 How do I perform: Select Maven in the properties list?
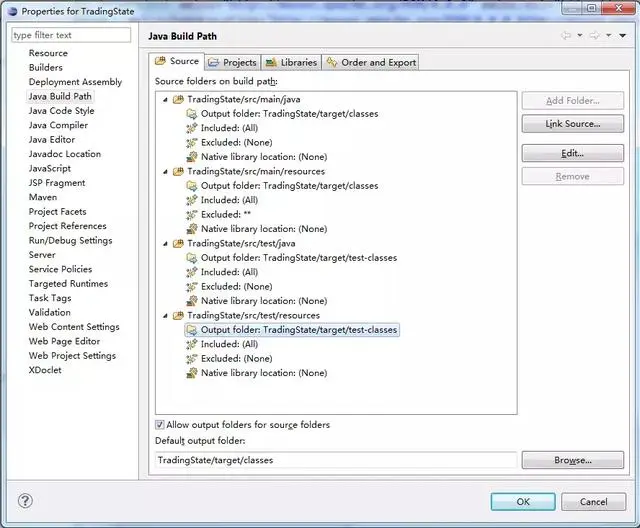(42, 197)
